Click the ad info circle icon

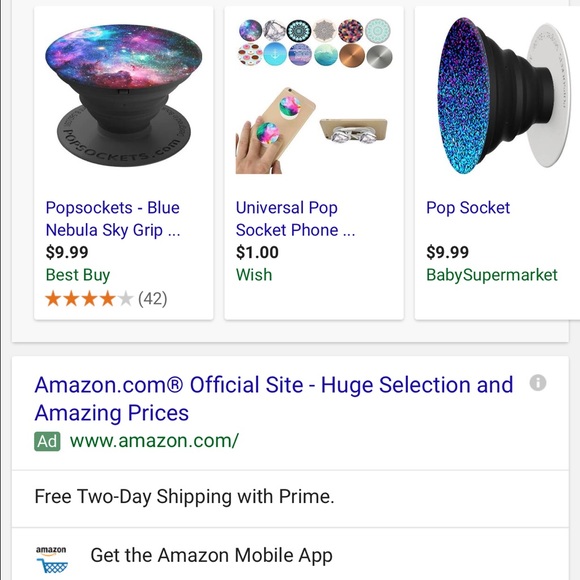[538, 383]
